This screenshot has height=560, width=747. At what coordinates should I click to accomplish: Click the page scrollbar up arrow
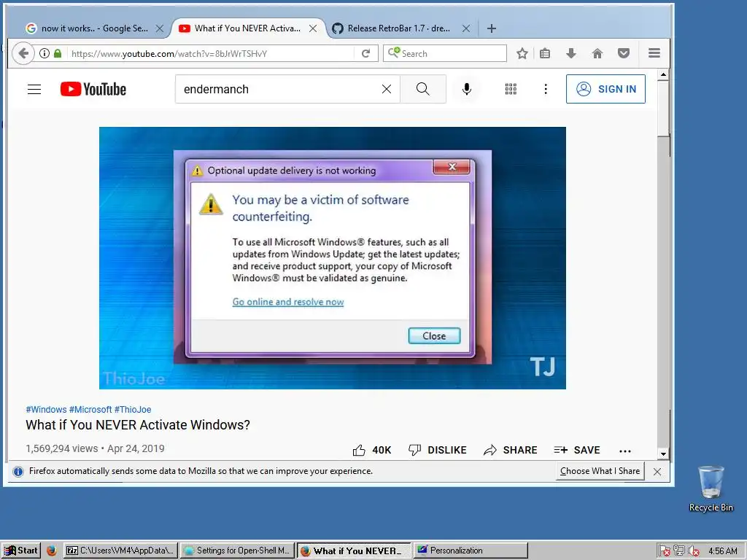663,75
